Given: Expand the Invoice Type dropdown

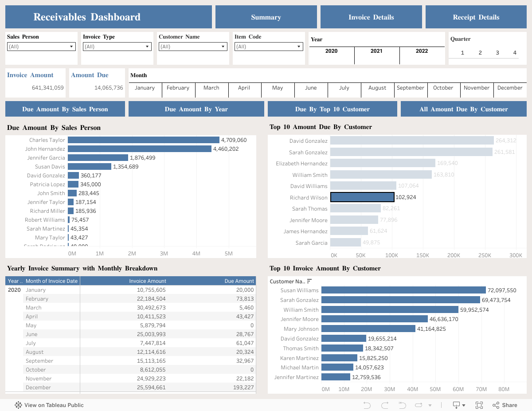Looking at the screenshot, I should coord(117,47).
